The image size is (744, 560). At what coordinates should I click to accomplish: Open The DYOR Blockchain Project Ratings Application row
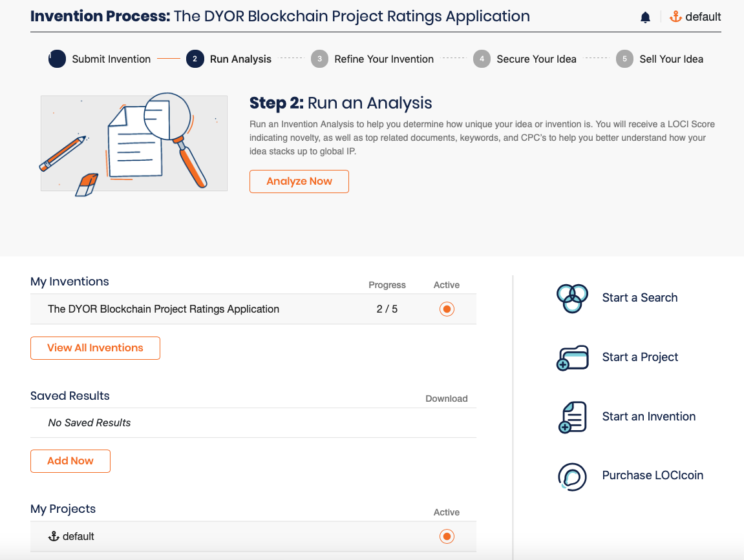pos(253,309)
